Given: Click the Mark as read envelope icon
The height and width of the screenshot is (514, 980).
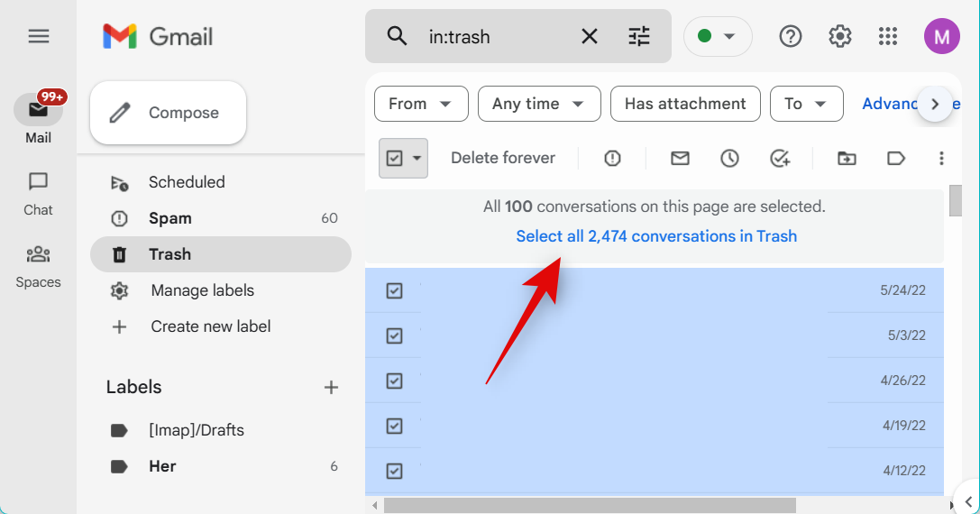Looking at the screenshot, I should coord(680,159).
